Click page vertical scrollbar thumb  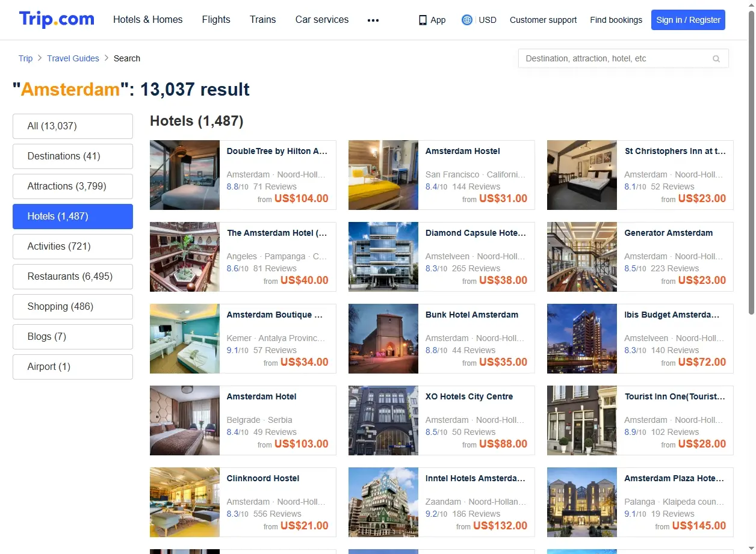tap(751, 162)
